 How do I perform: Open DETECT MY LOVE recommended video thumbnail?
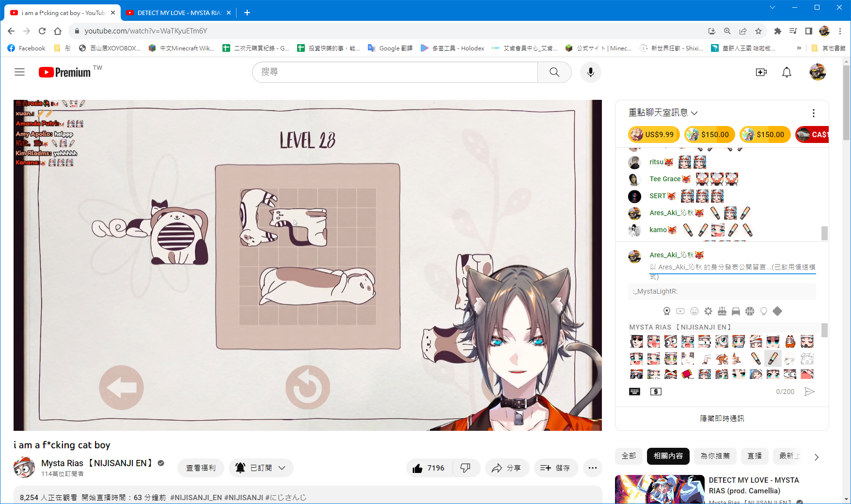click(x=660, y=489)
